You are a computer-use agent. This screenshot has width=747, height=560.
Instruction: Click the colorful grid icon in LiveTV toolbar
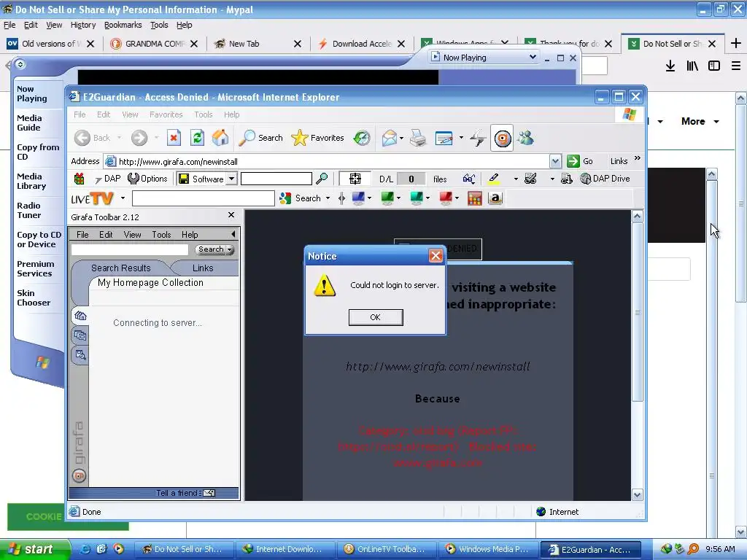475,198
